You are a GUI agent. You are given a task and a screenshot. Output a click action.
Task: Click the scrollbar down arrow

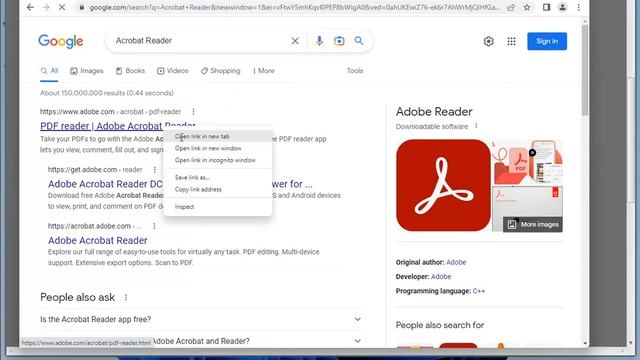click(585, 343)
